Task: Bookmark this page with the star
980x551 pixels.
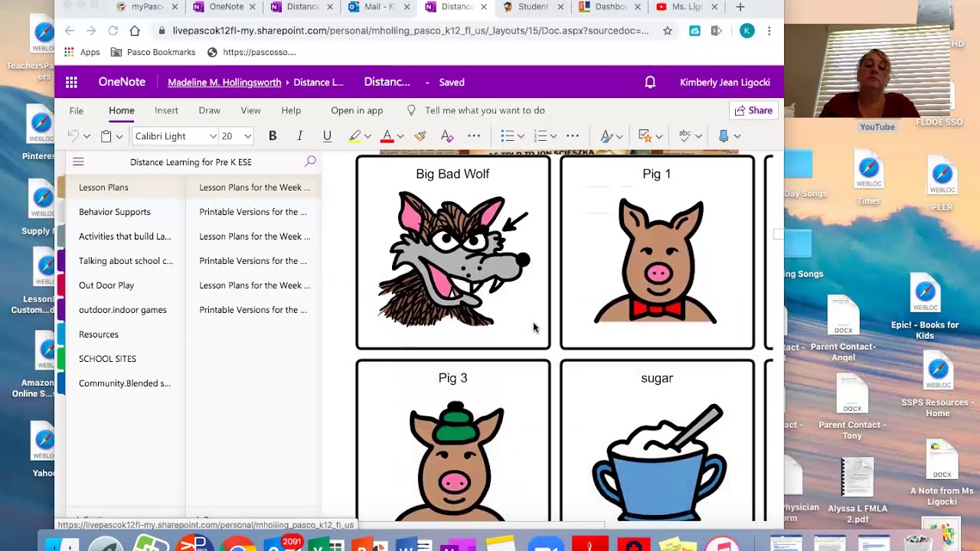Action: point(668,31)
